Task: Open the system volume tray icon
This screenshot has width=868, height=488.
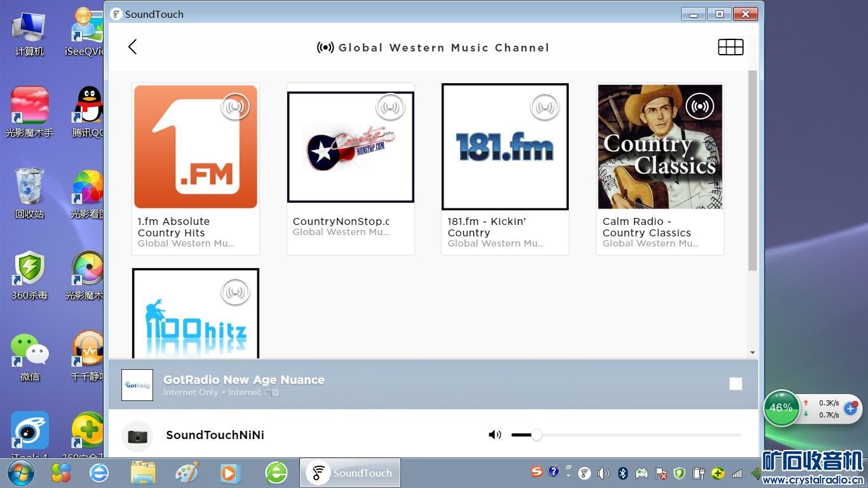Action: point(604,473)
